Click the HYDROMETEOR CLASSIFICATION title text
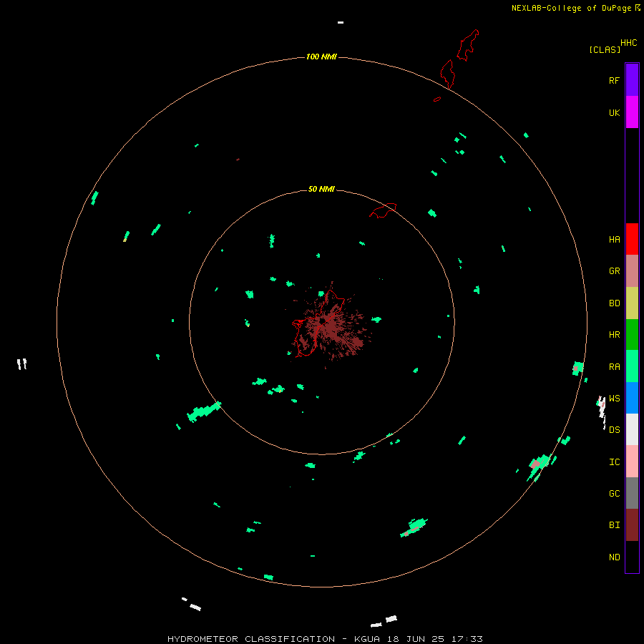The height and width of the screenshot is (644, 644). [251, 639]
